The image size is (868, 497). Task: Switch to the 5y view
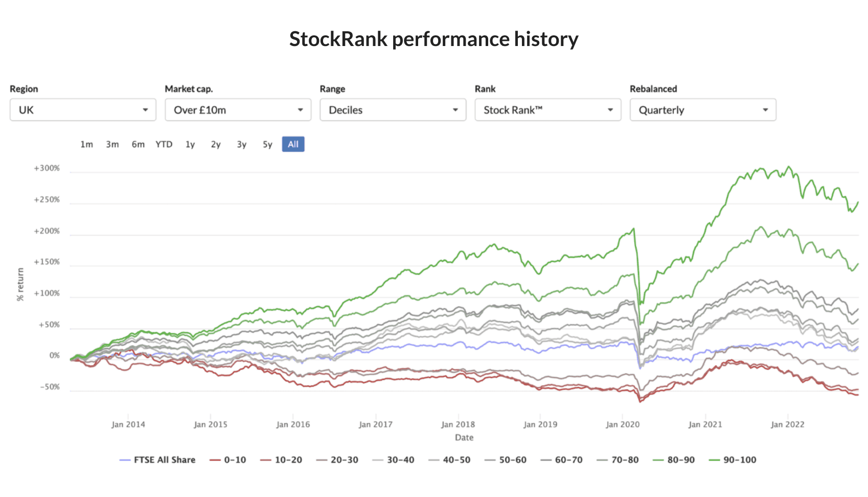(x=267, y=144)
